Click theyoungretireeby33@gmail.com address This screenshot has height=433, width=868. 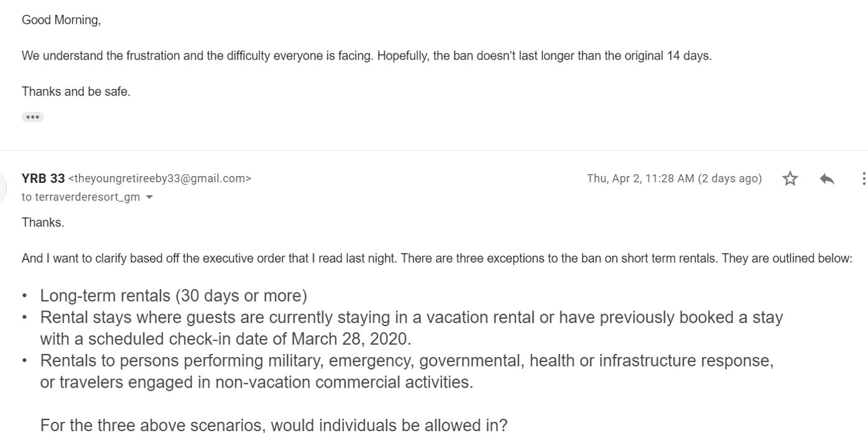tap(159, 179)
